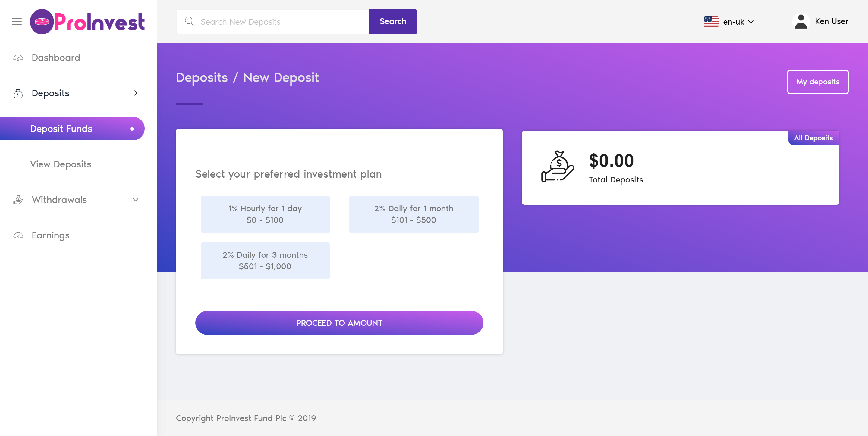Click the US flag language icon

point(711,22)
